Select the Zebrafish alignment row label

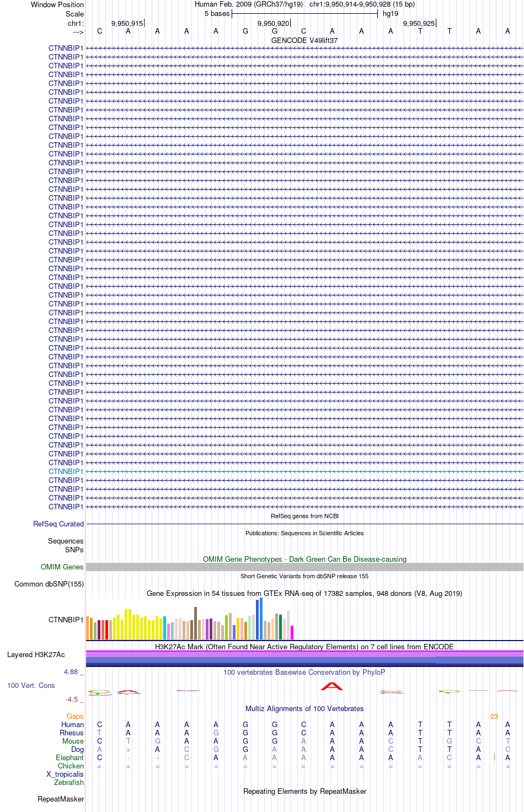click(69, 782)
